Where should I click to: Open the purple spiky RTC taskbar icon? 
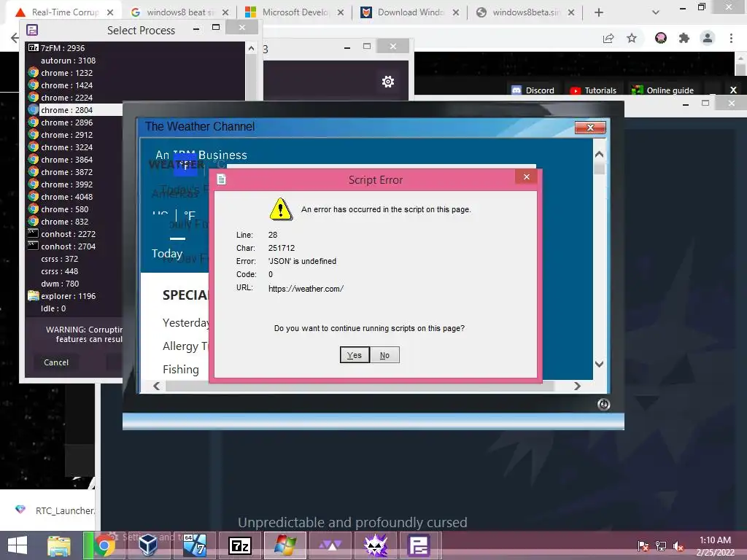tap(376, 545)
